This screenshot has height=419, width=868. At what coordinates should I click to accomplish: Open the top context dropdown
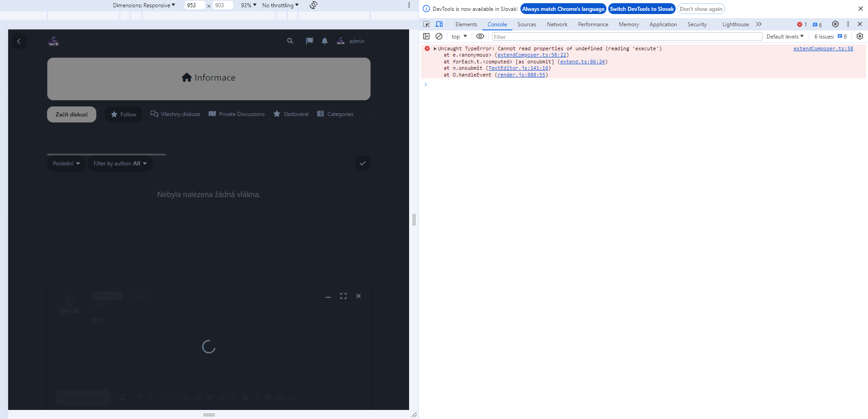pyautogui.click(x=459, y=37)
